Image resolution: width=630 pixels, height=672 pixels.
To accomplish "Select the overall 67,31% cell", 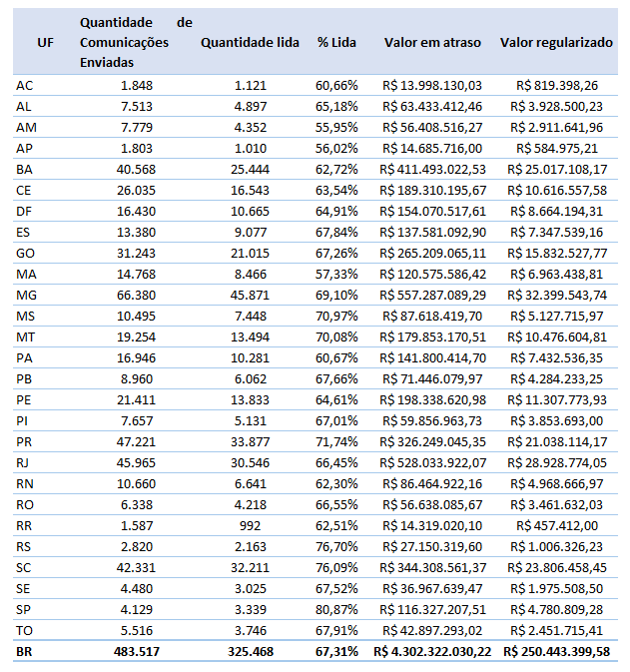I will tap(336, 651).
